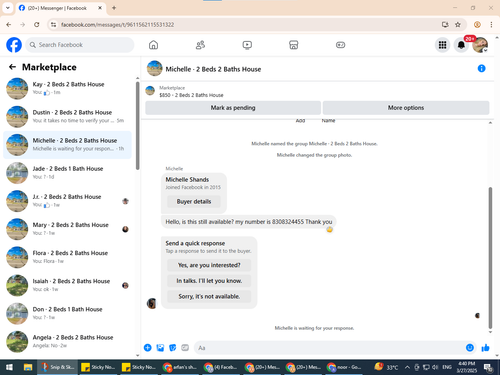
Task: View site information icon in address bar
Action: 53,24
